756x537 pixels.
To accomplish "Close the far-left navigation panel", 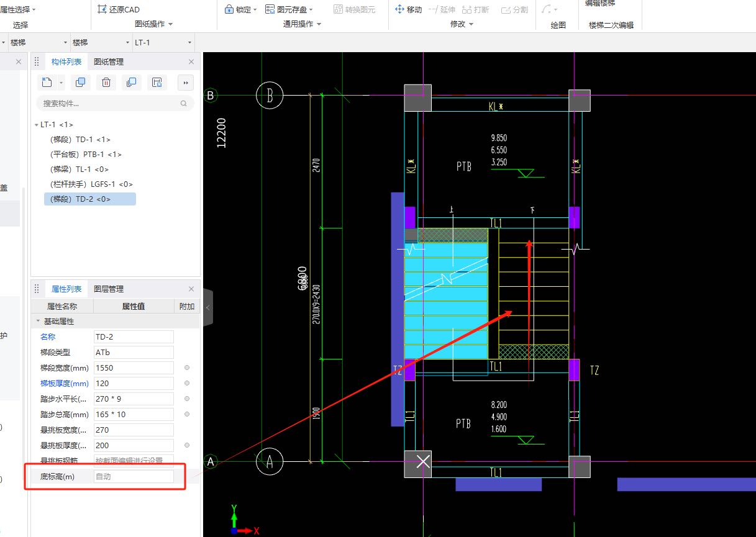I will (18, 61).
